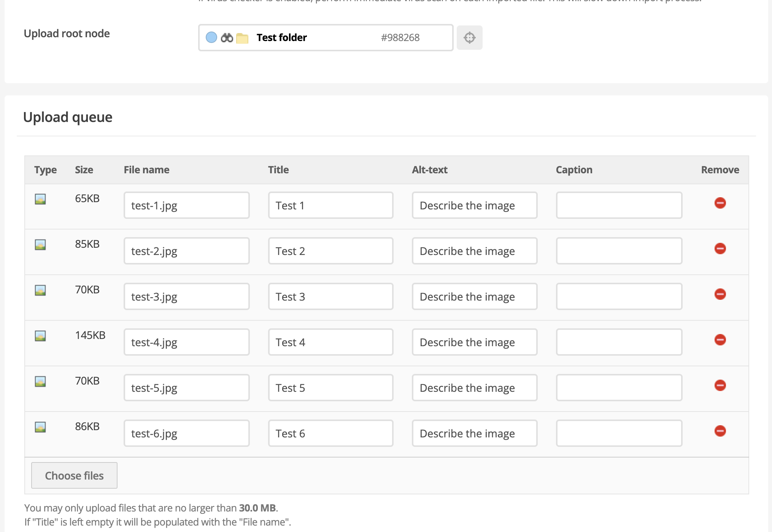Click remove icon for test-6.jpg
The image size is (772, 532).
[x=720, y=431]
